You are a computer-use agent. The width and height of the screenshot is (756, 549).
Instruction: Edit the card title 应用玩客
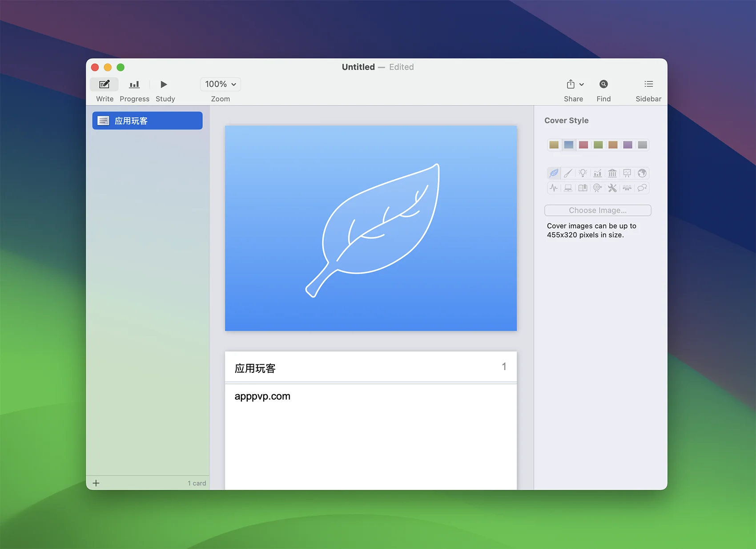coord(255,368)
